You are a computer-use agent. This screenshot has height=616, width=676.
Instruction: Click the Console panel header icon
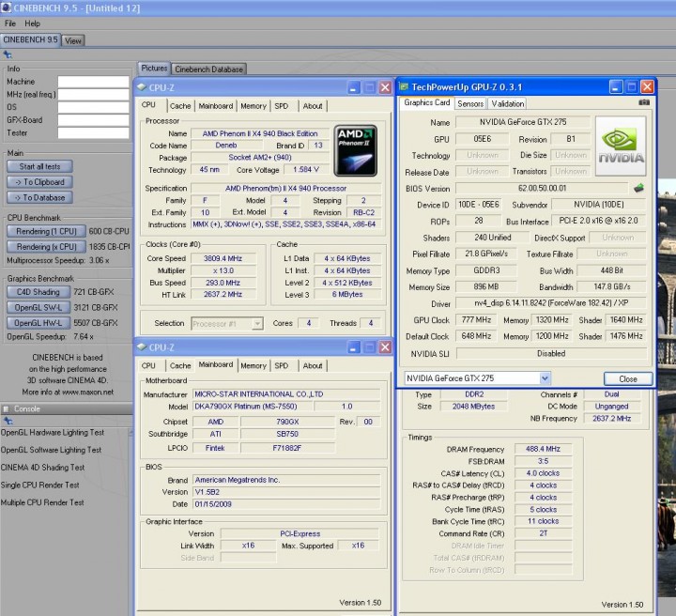(x=6, y=408)
